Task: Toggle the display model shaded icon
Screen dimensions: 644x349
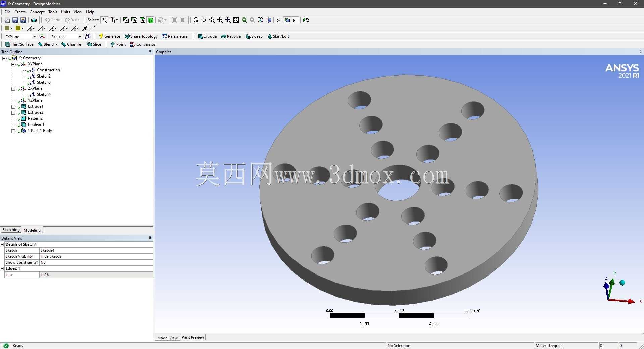Action: pos(287,20)
